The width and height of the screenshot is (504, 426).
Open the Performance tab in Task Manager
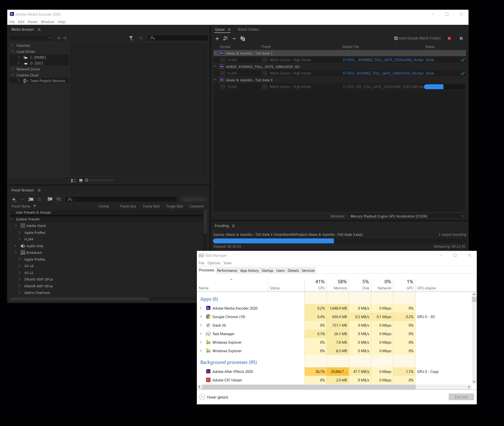tap(227, 270)
